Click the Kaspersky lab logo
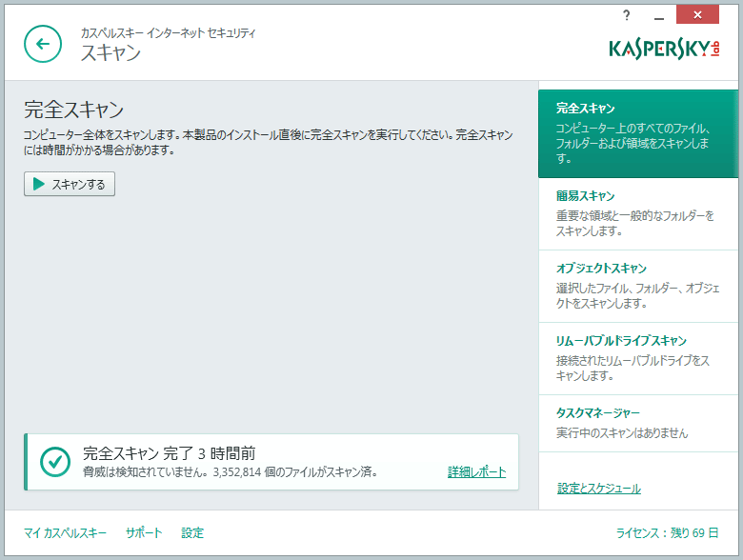The height and width of the screenshot is (560, 743). pyautogui.click(x=664, y=50)
